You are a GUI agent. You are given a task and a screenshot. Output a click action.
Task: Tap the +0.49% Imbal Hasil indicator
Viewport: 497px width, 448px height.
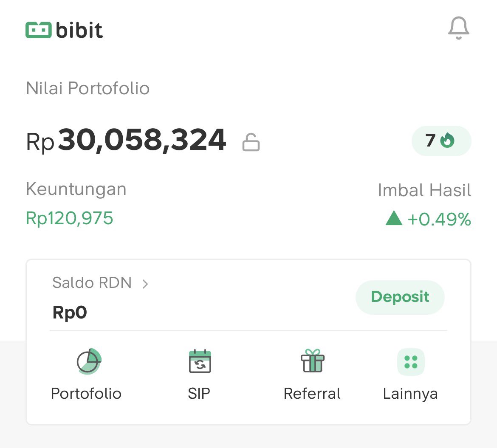(428, 219)
